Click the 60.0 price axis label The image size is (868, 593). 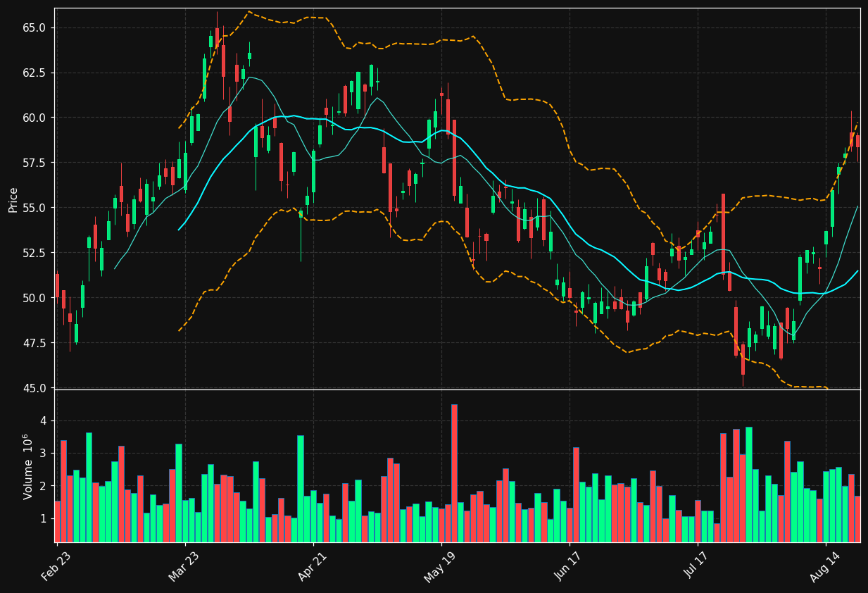34,118
